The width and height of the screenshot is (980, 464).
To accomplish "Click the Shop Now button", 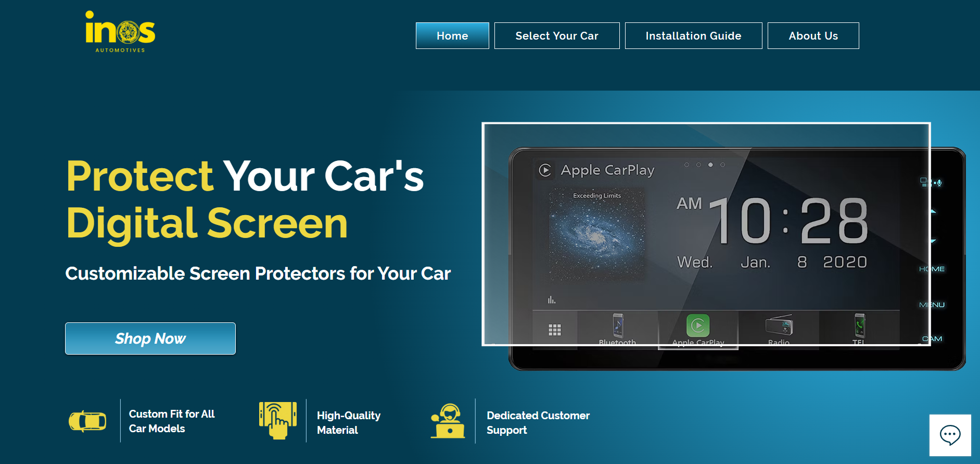I will pos(150,338).
